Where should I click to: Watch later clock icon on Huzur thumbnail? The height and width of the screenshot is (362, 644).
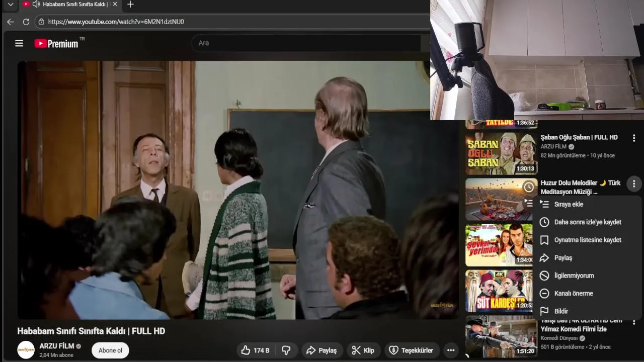point(529,188)
